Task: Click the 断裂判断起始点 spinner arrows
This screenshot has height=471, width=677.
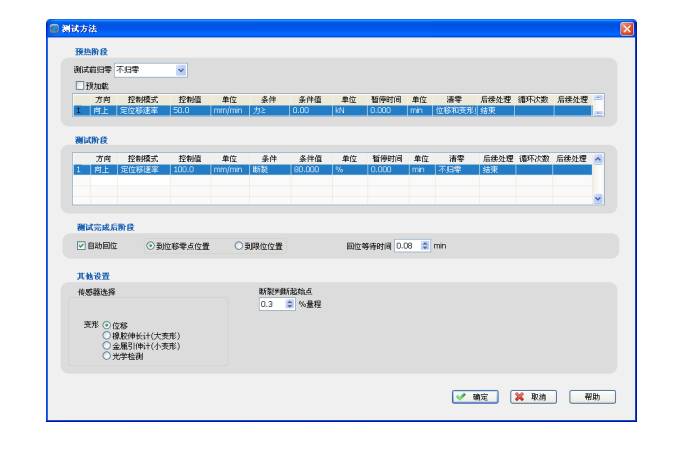Action: (x=290, y=304)
